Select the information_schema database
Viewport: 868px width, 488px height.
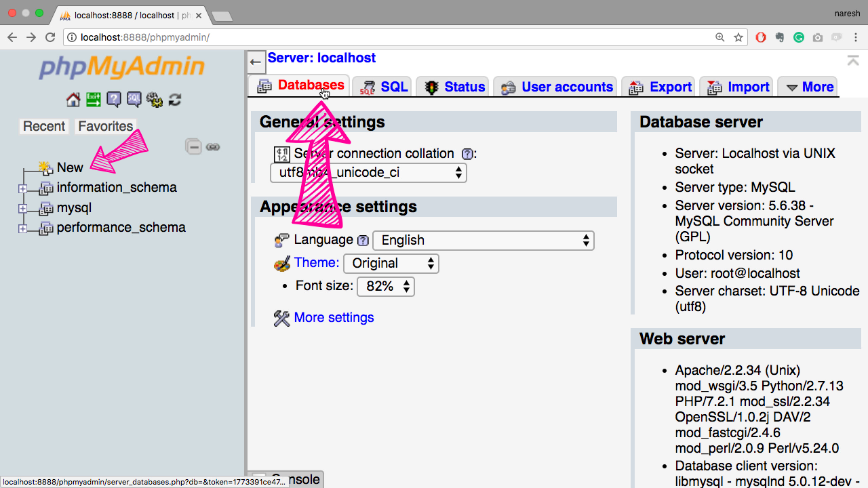point(117,188)
